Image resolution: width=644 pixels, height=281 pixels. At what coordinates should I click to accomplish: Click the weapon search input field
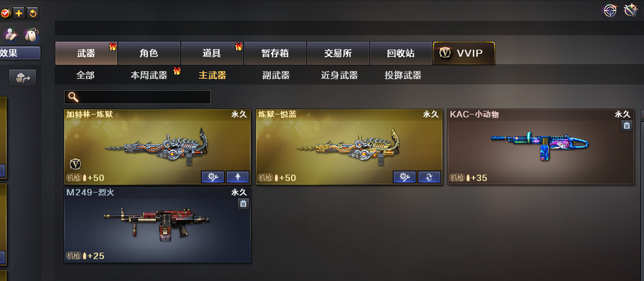point(137,97)
